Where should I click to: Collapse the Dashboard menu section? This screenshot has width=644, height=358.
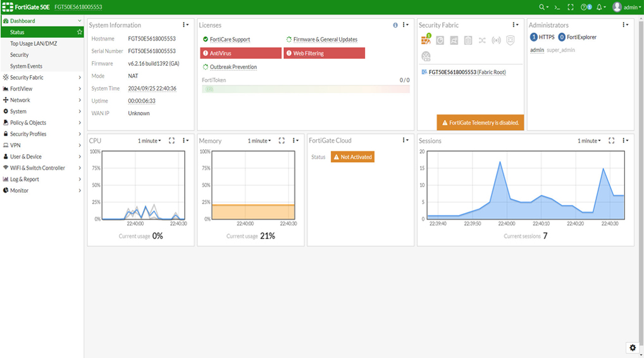click(42, 21)
